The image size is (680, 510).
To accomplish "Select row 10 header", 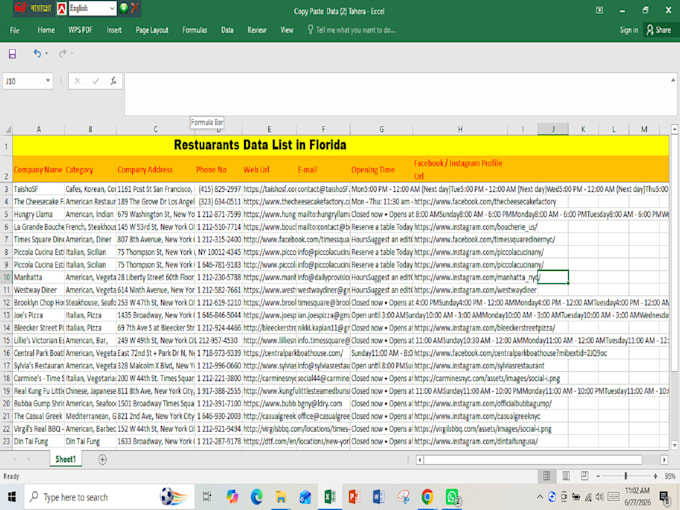I will (x=7, y=277).
